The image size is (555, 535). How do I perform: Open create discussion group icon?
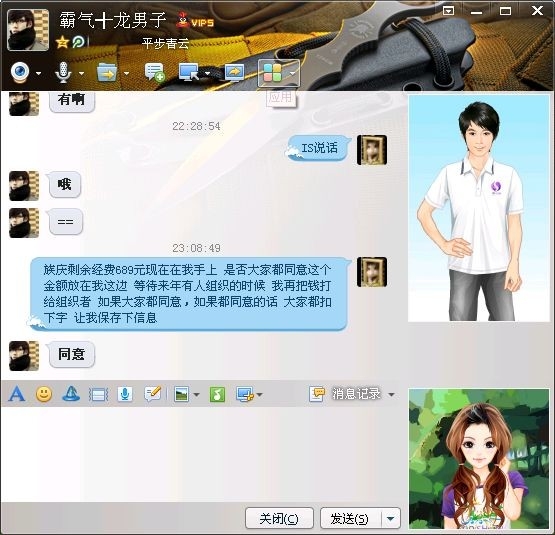pyautogui.click(x=155, y=73)
